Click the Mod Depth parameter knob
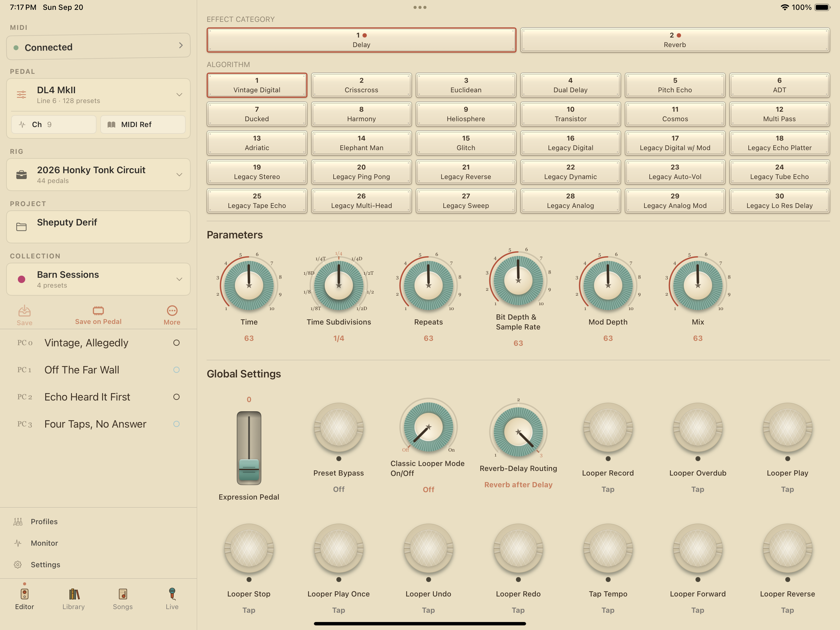 click(x=608, y=285)
